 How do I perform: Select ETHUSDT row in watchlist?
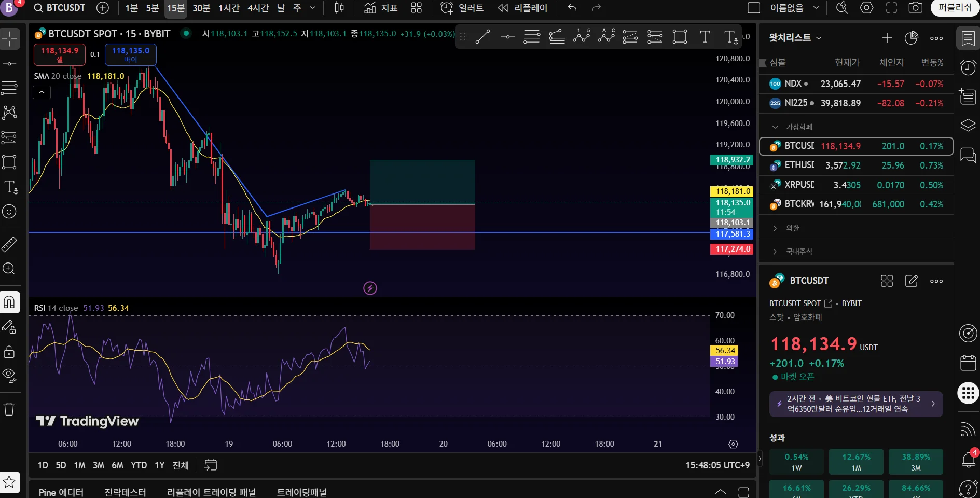[x=856, y=165]
